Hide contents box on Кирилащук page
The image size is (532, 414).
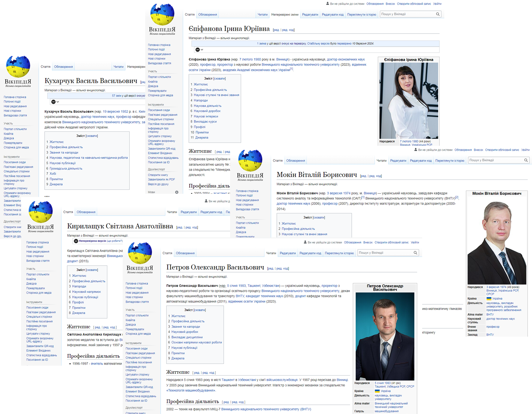click(x=92, y=270)
